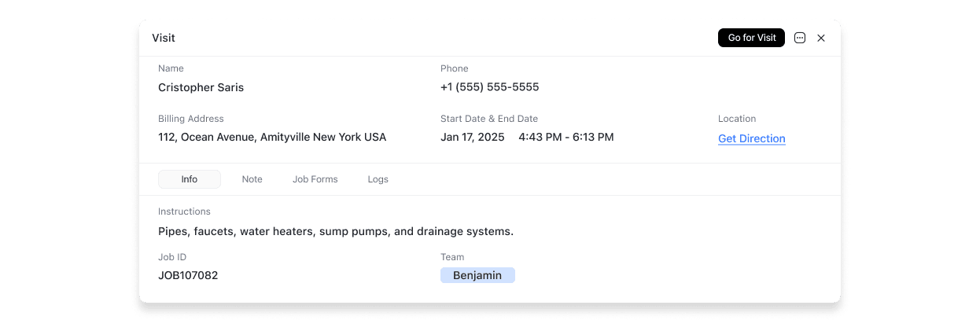Click the time range 4:43 PM - 6:13 PM
Image resolution: width=980 pixels, height=320 pixels.
click(566, 137)
